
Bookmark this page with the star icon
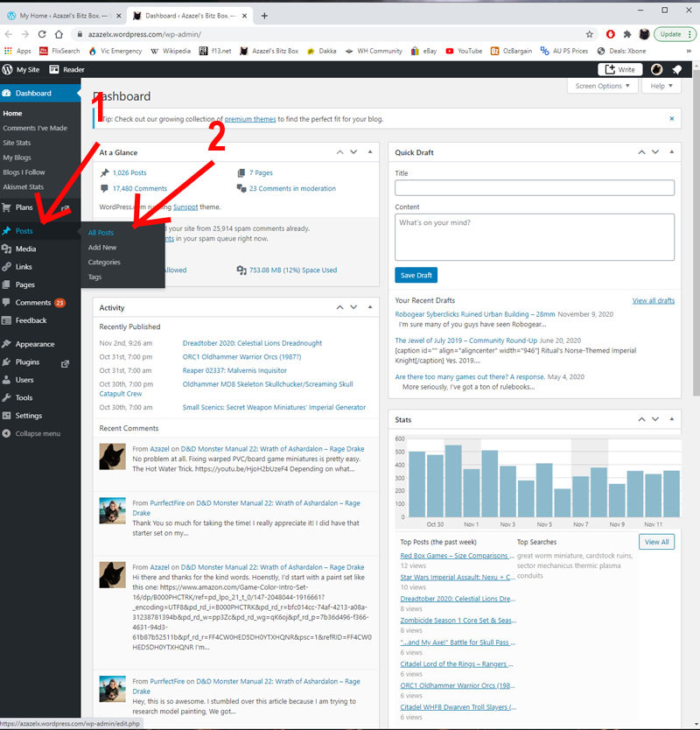(x=590, y=34)
